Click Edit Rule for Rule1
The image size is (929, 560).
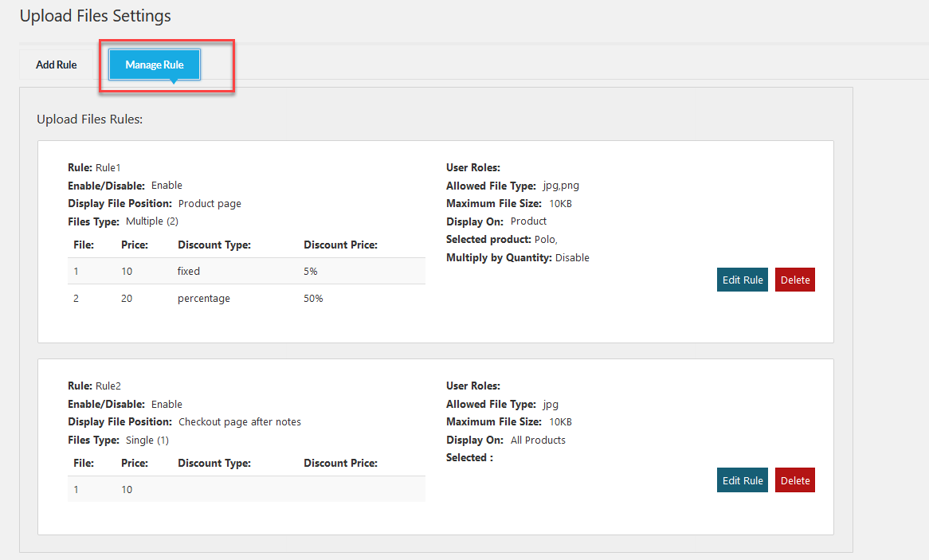click(x=742, y=280)
